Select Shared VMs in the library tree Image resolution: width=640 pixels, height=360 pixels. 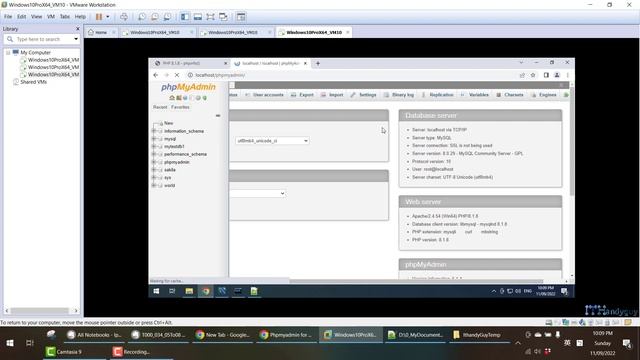point(33,82)
